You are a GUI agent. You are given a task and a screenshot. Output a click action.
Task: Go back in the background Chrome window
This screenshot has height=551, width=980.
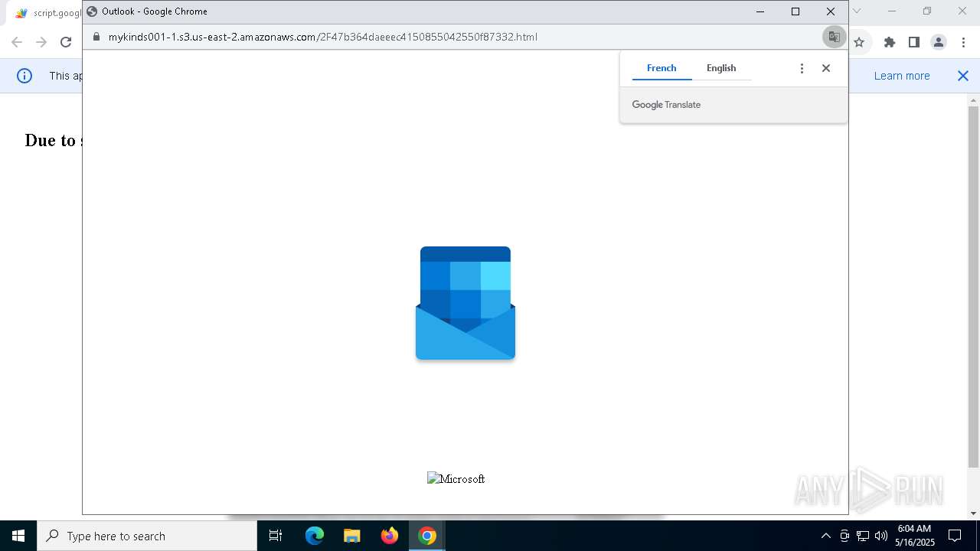tap(17, 42)
